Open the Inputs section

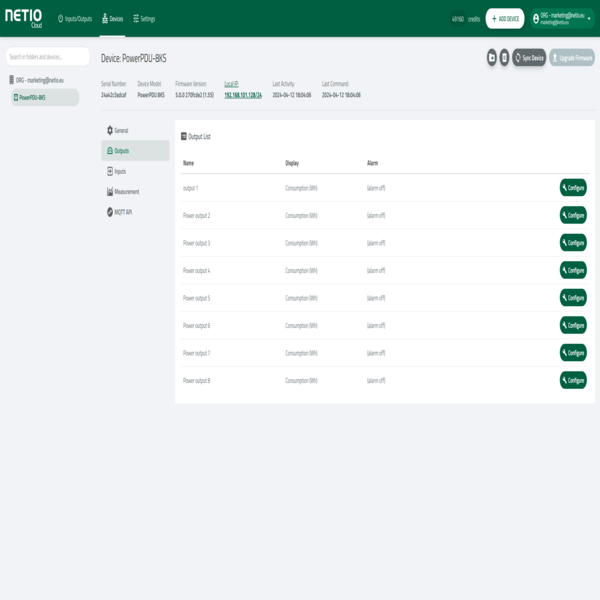119,171
